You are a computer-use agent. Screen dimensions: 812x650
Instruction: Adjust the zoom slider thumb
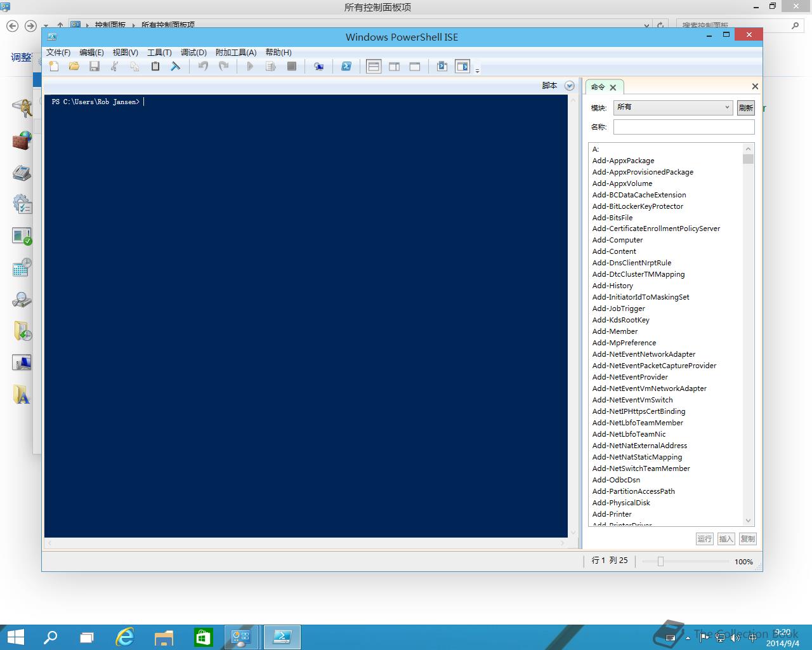click(x=660, y=561)
